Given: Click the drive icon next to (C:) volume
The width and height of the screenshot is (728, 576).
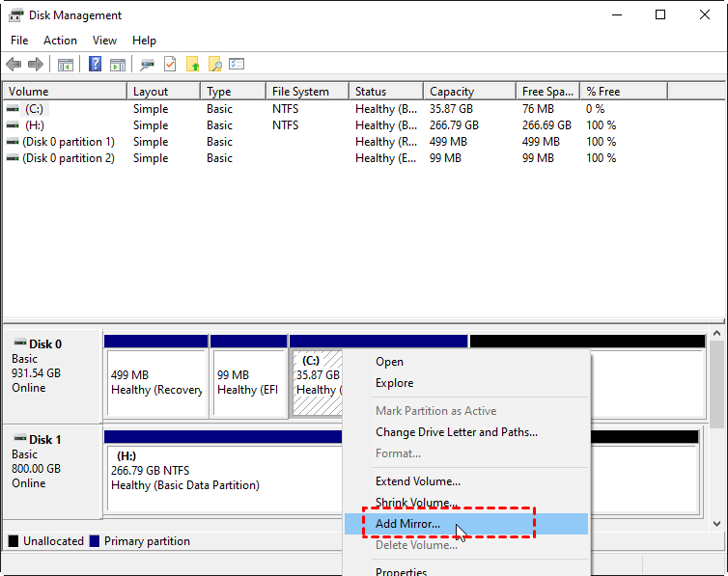Looking at the screenshot, I should tap(13, 109).
